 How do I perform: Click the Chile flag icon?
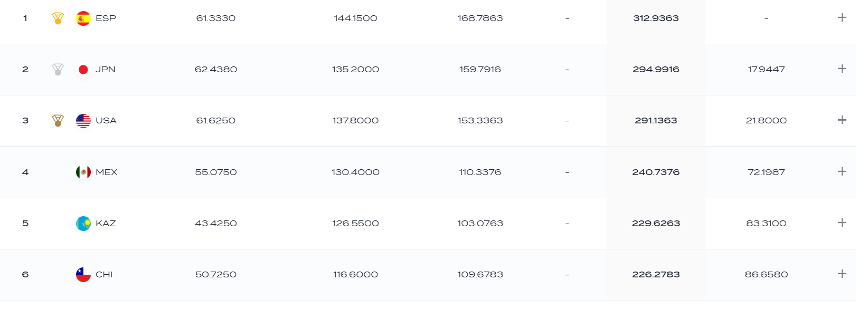click(83, 275)
